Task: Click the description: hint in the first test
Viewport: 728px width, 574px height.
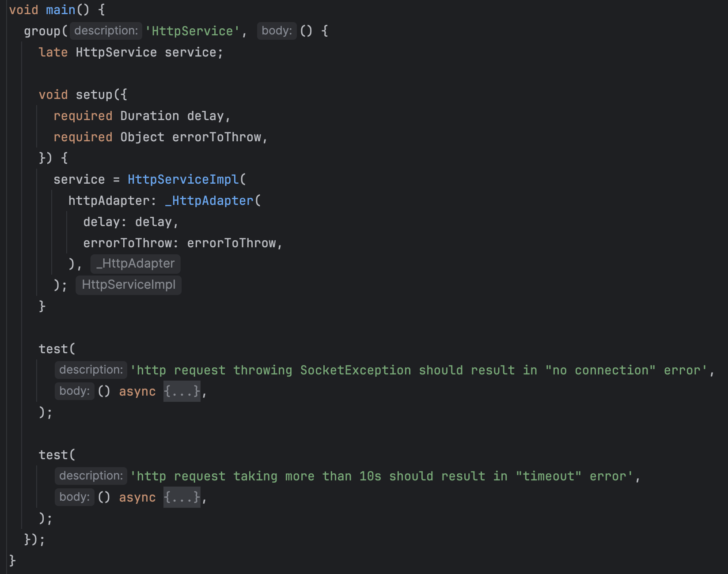Action: [91, 370]
